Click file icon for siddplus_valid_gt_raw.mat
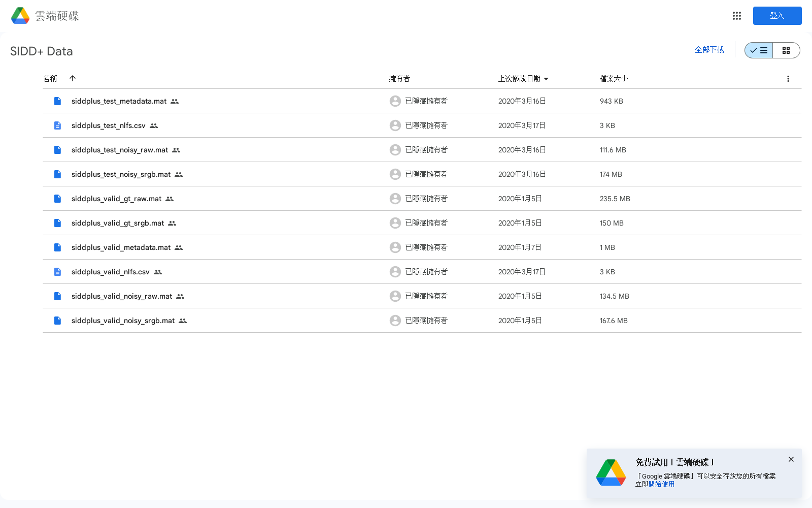This screenshot has height=508, width=812. pyautogui.click(x=57, y=199)
